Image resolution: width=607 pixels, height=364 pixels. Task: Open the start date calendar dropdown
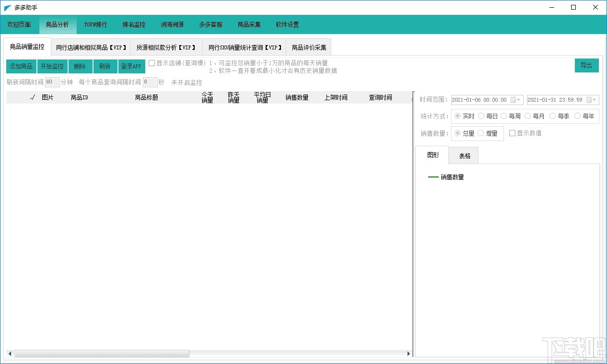pyautogui.click(x=515, y=100)
